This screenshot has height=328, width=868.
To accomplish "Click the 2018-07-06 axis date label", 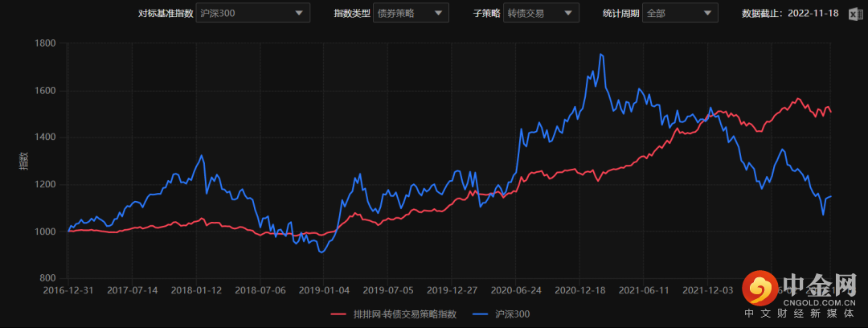I will pyautogui.click(x=260, y=289).
